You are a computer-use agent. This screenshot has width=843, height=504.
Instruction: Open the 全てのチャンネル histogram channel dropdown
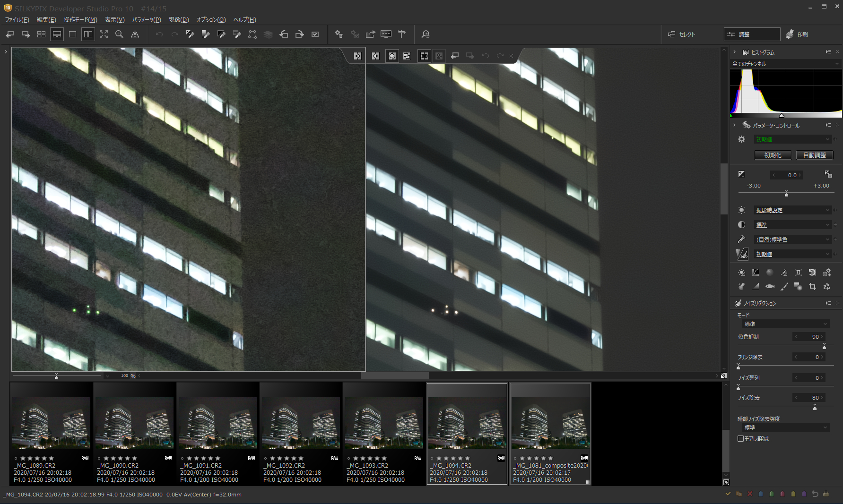786,64
